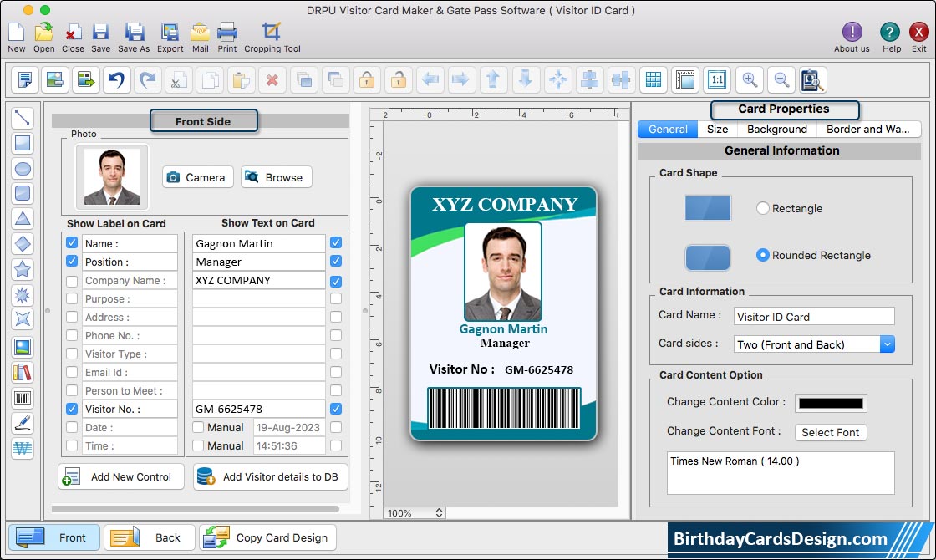936x560 pixels.
Task: Switch to the General tab
Action: (668, 129)
